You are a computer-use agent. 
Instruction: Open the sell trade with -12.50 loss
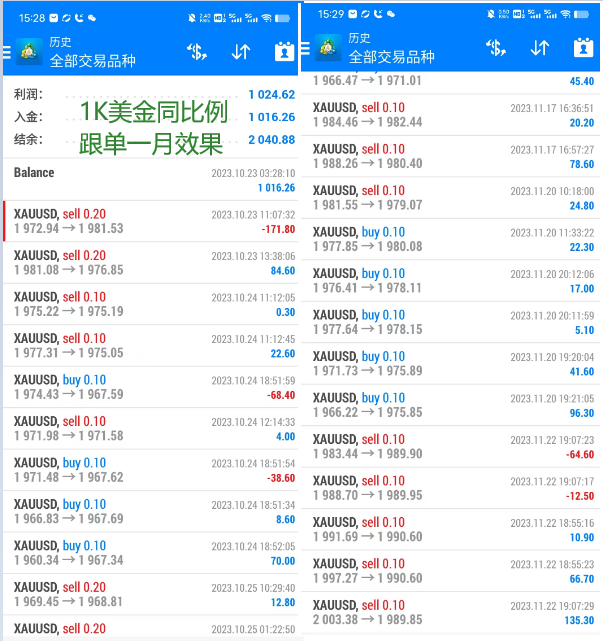click(x=451, y=488)
